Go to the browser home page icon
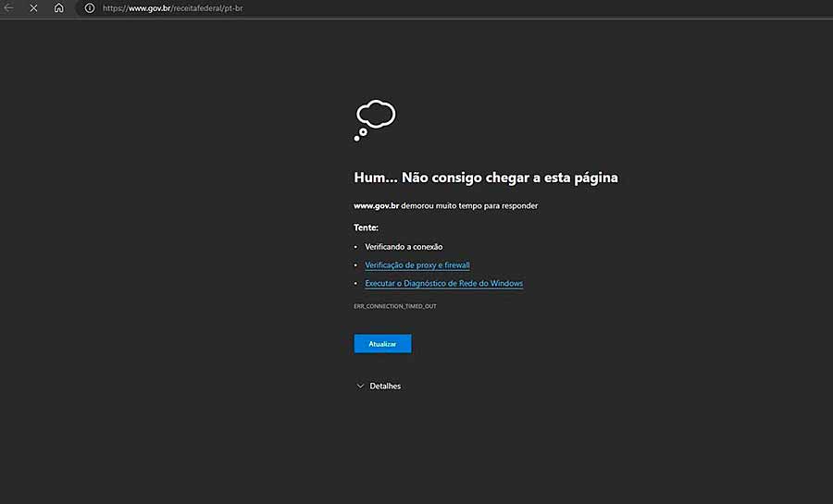Screen dimensions: 833x504 tap(59, 8)
